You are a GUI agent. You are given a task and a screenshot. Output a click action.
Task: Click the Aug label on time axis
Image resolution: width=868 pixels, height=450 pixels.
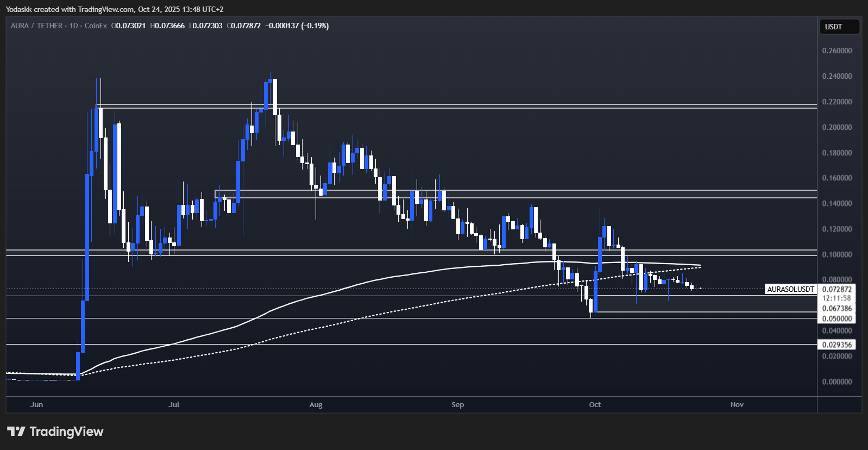pyautogui.click(x=316, y=404)
